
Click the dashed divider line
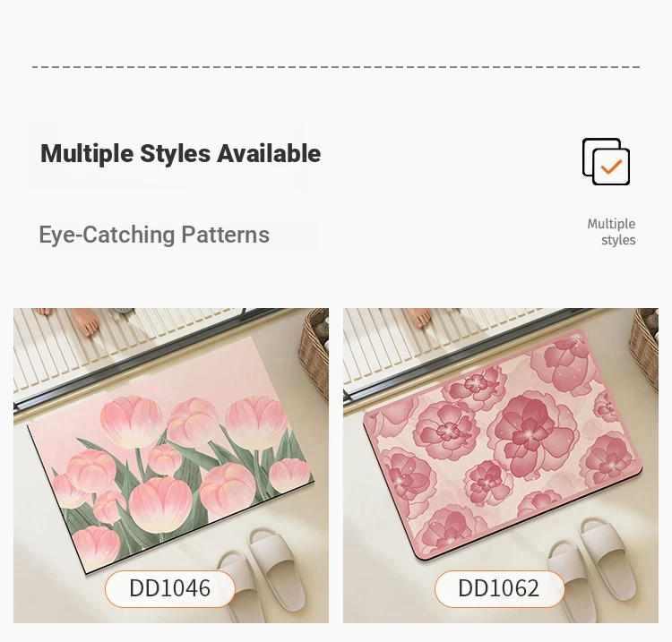[336, 67]
